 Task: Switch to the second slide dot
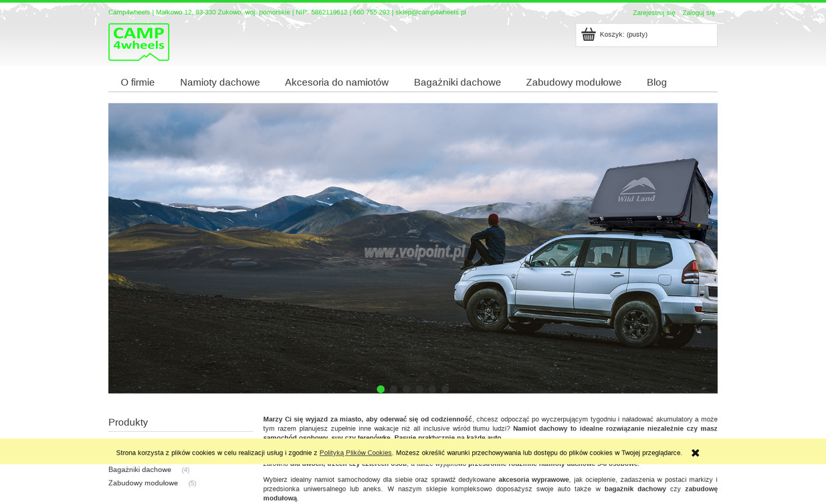[x=394, y=389]
